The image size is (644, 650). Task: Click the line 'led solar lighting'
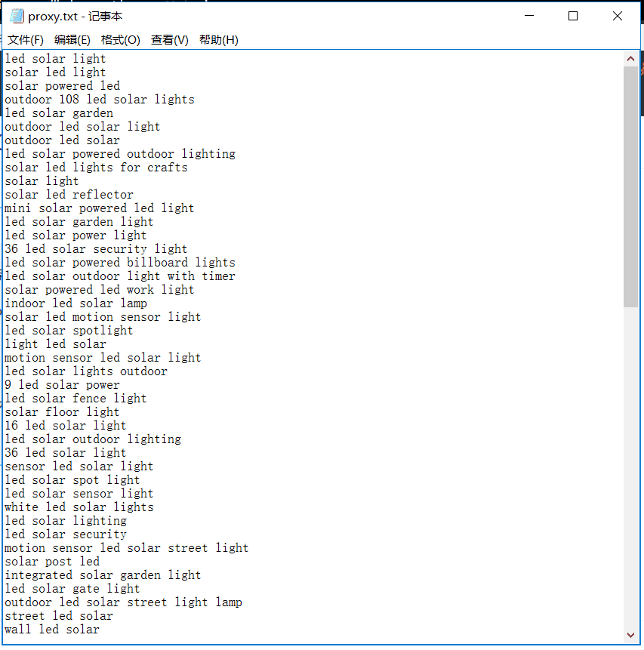[x=66, y=521]
